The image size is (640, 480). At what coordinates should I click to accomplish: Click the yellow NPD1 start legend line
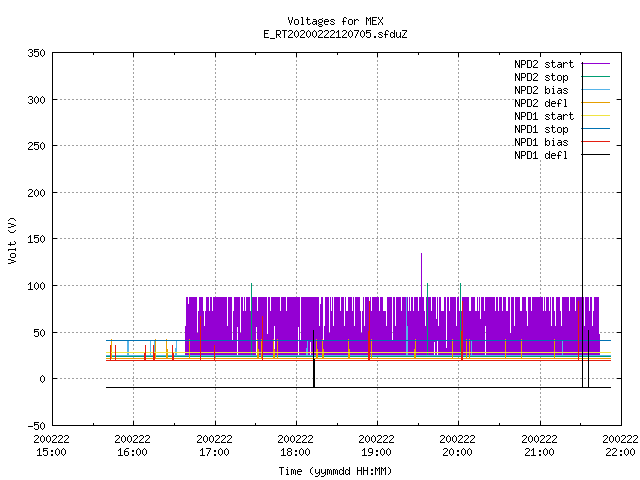click(x=596, y=116)
